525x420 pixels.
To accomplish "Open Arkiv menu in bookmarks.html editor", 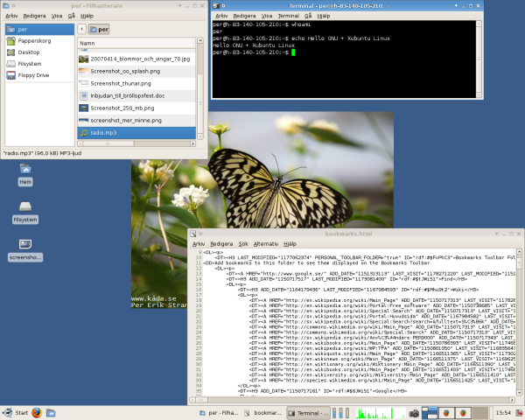I will (199, 244).
